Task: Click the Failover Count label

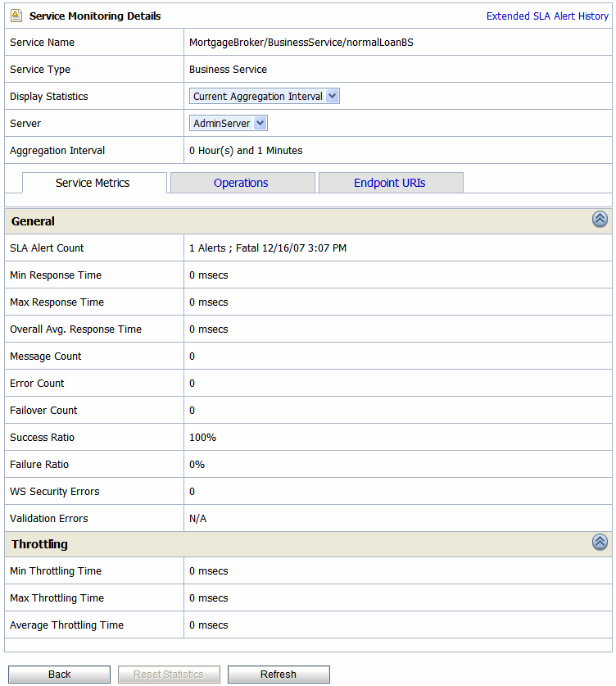Action: (x=43, y=411)
